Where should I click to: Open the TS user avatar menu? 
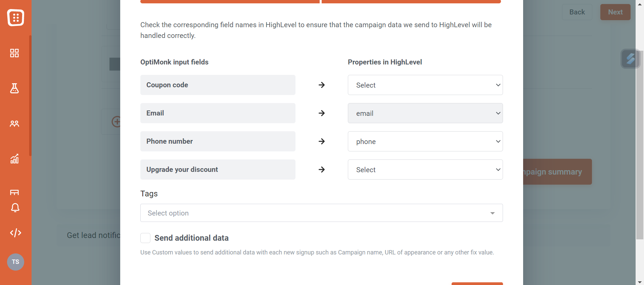pos(15,262)
